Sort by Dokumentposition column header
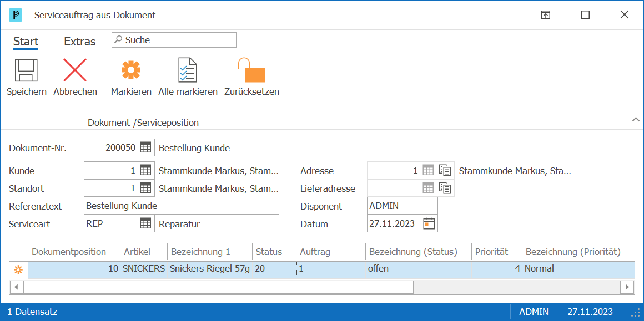Image resolution: width=644 pixels, height=321 pixels. click(x=74, y=251)
